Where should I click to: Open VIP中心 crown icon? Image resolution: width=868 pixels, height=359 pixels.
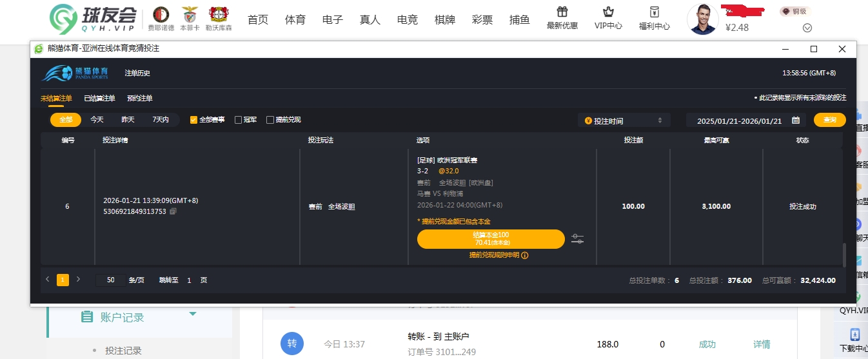[x=608, y=12]
